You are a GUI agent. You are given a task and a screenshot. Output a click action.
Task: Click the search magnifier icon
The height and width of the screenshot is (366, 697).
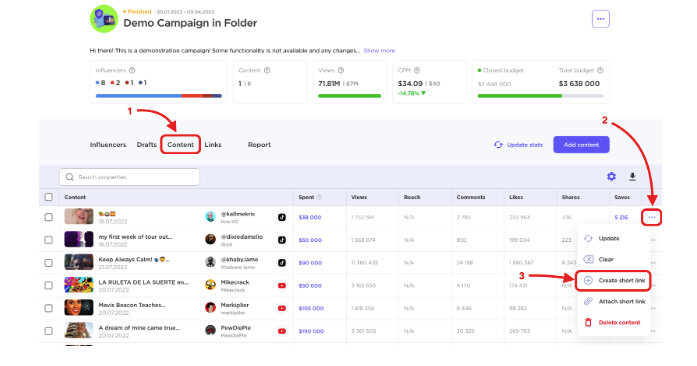69,177
